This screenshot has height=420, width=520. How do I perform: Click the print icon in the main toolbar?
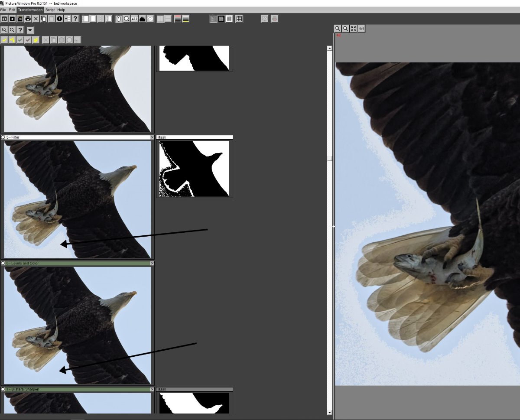tap(28, 19)
